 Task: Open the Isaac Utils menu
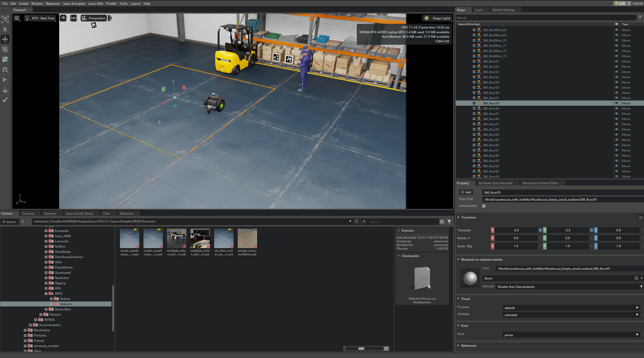tap(96, 3)
